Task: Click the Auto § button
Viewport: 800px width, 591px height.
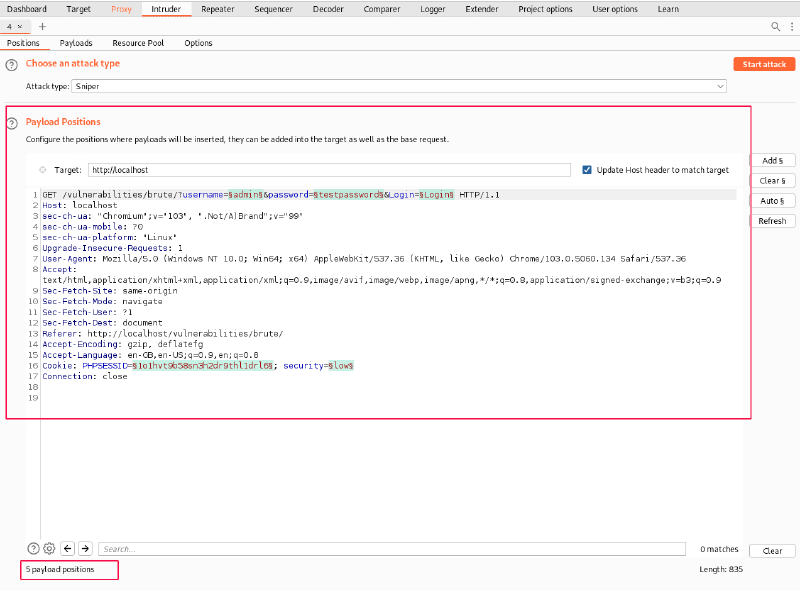Action: [x=772, y=201]
